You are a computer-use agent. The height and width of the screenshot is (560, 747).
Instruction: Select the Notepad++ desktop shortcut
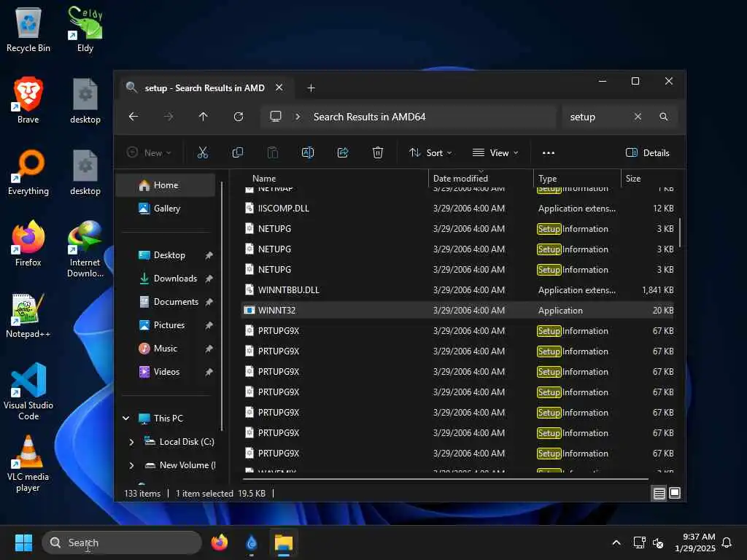point(28,315)
